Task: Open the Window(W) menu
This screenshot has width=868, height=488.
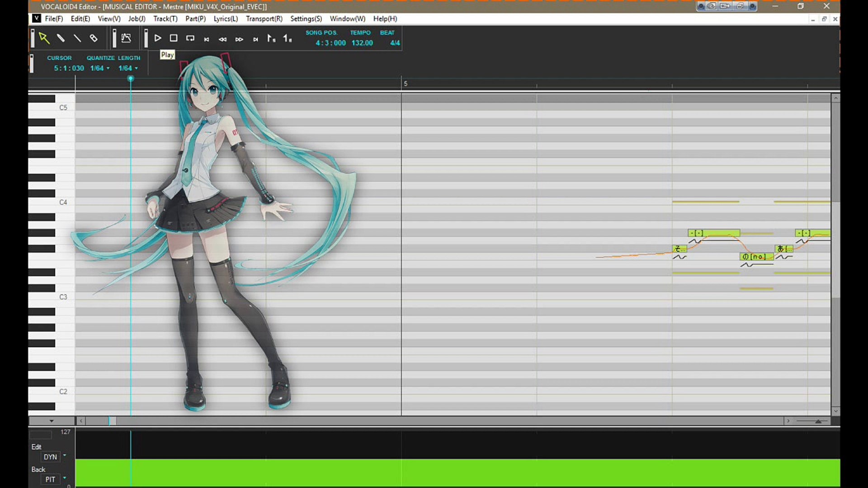Action: 347,19
